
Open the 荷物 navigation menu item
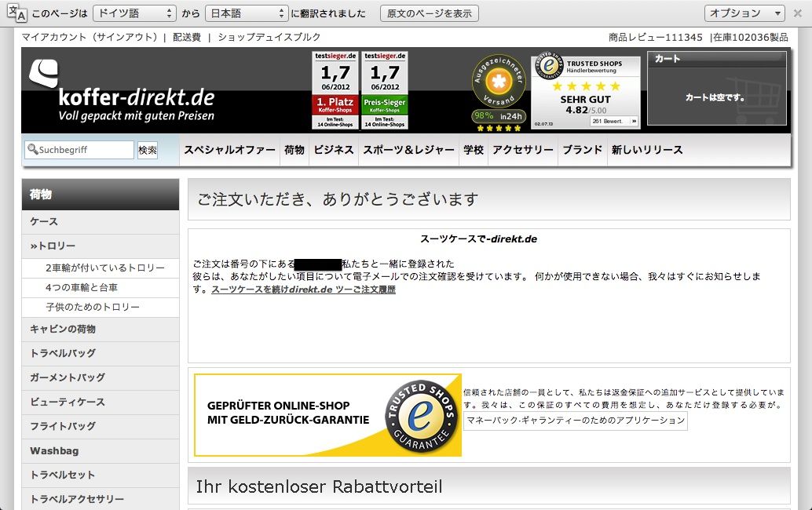click(294, 150)
